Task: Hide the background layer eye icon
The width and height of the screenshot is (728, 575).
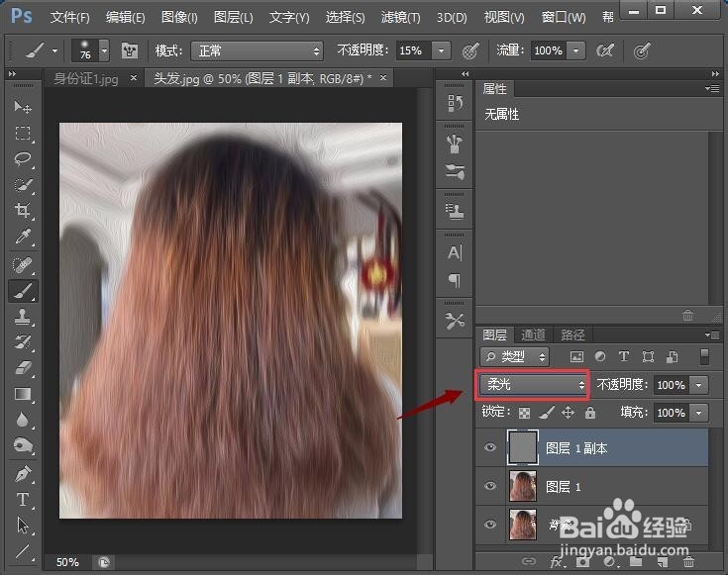Action: coord(490,525)
